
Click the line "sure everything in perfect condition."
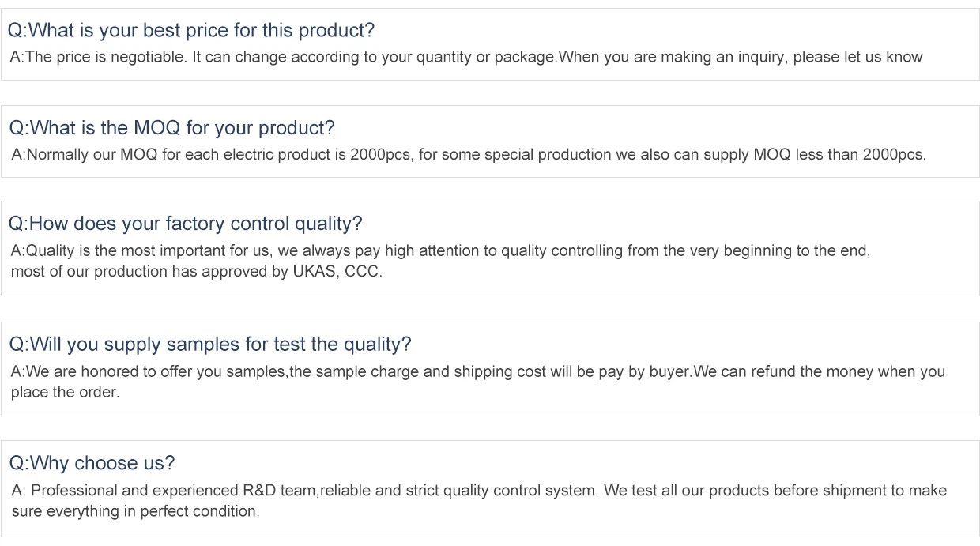(x=135, y=511)
